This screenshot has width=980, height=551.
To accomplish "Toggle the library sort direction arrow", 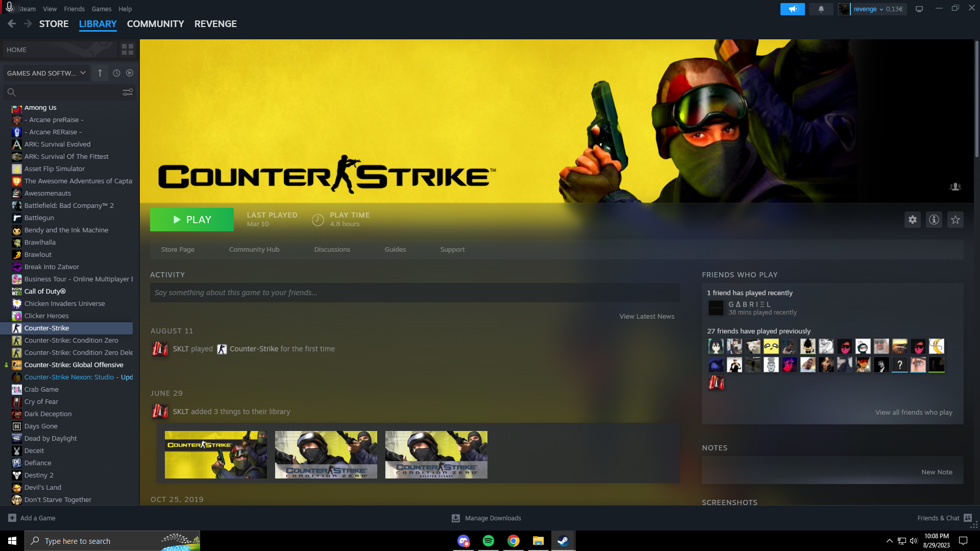I will 100,73.
